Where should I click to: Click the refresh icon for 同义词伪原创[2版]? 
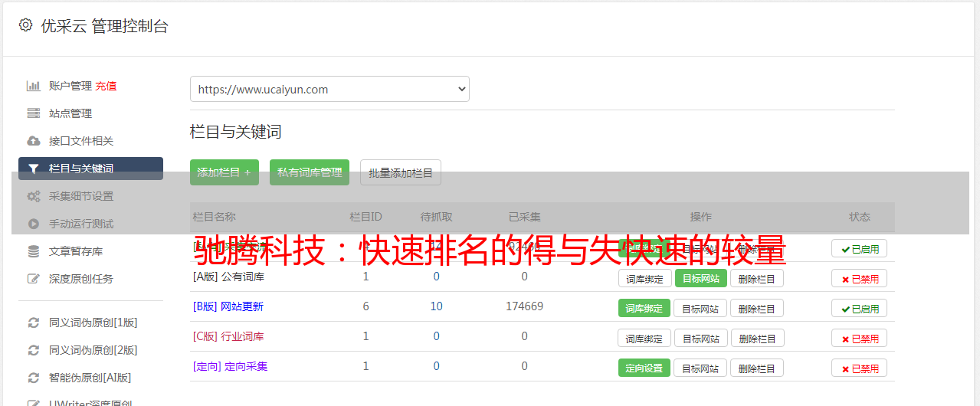pyautogui.click(x=33, y=350)
